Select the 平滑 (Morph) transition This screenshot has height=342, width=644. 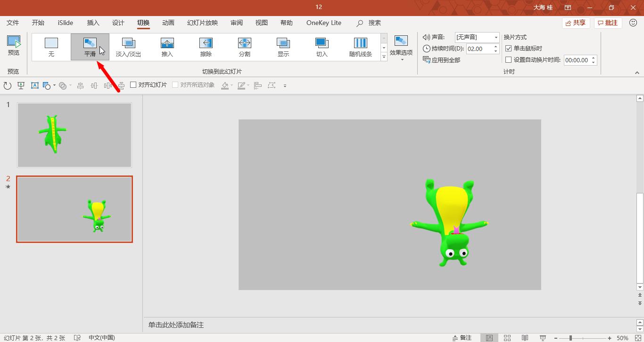(90, 47)
